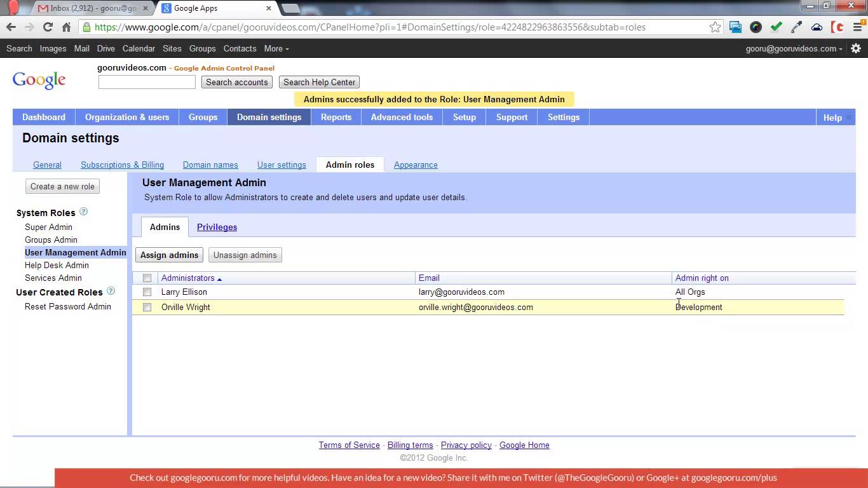Open the gooru@gooruvideos.com account dropdown
This screenshot has height=488, width=868.
pos(794,48)
